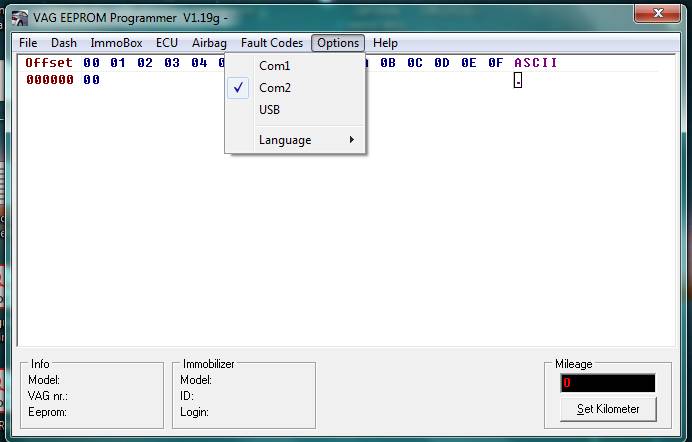
Task: Collapse the open Options menu
Action: point(338,43)
